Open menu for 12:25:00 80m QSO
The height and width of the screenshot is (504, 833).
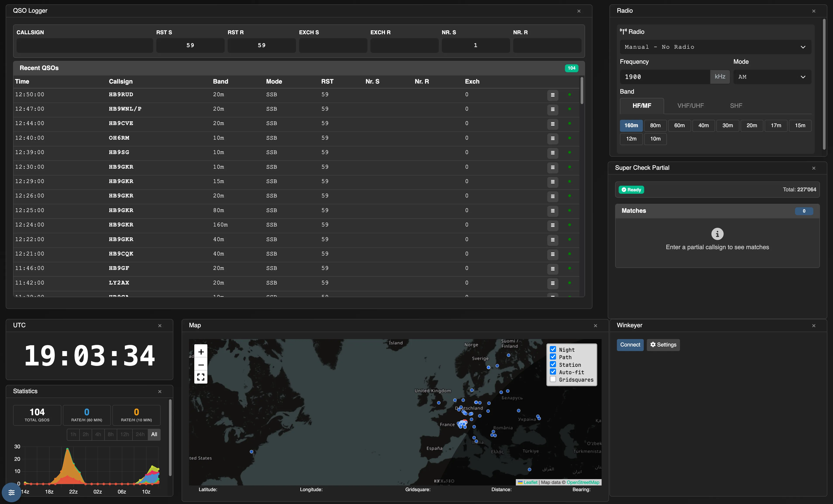point(552,211)
